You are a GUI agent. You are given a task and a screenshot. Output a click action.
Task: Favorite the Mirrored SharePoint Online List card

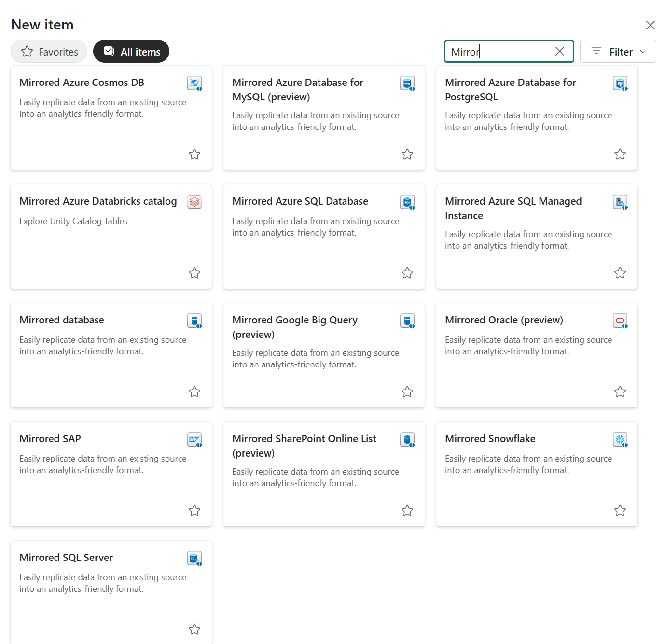407,510
